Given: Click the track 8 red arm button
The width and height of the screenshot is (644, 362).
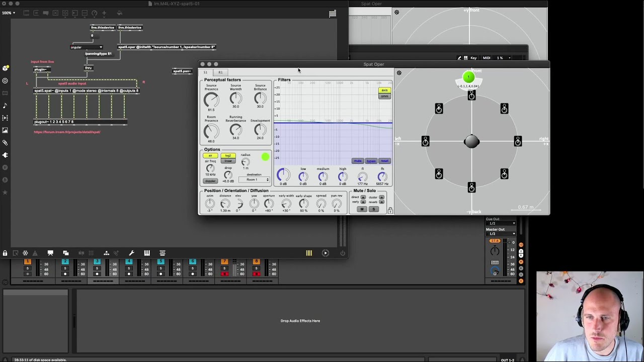Looking at the screenshot, I should (x=256, y=274).
